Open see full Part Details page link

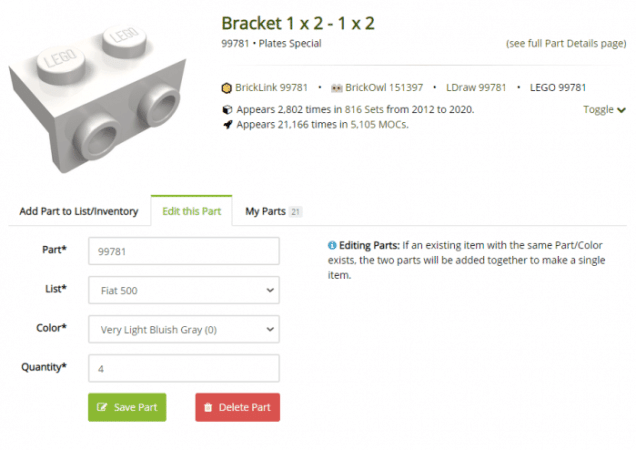[x=566, y=43]
